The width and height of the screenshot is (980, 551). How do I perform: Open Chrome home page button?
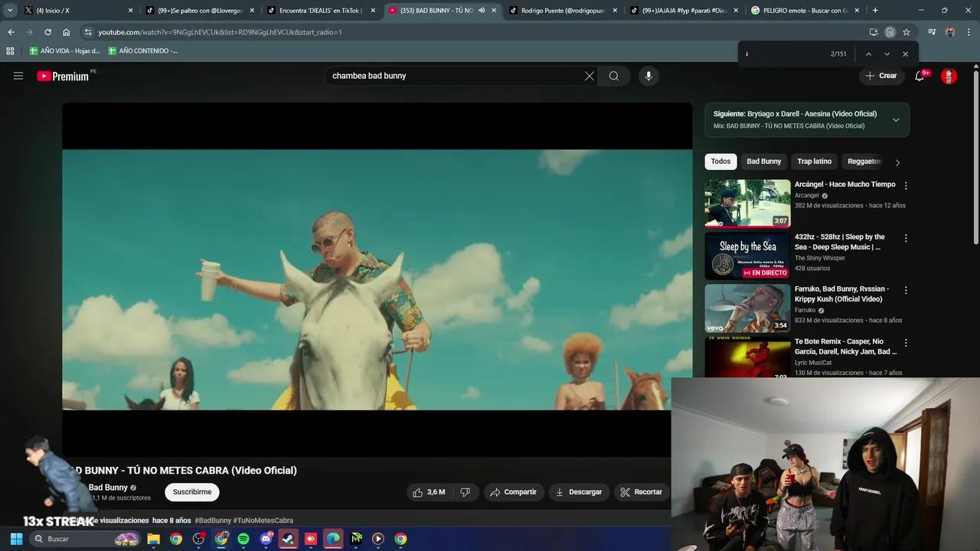pos(67,32)
